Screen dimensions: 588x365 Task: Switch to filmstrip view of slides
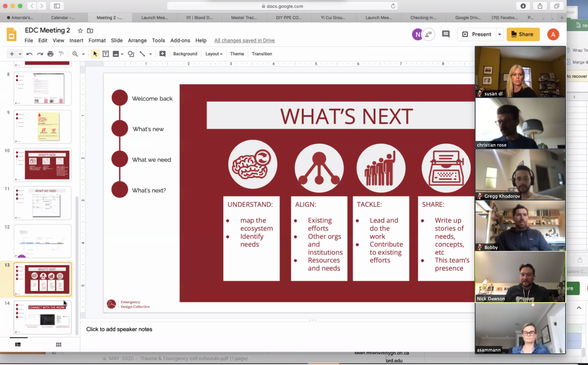click(x=18, y=345)
